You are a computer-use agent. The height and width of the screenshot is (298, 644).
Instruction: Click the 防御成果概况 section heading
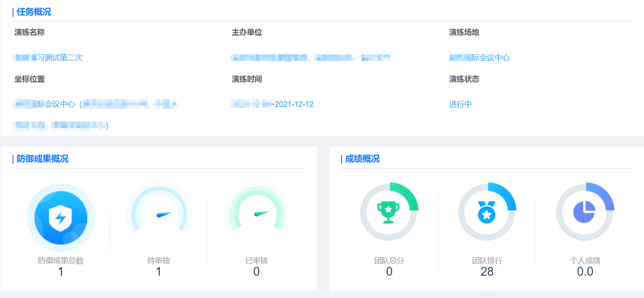tap(42, 158)
